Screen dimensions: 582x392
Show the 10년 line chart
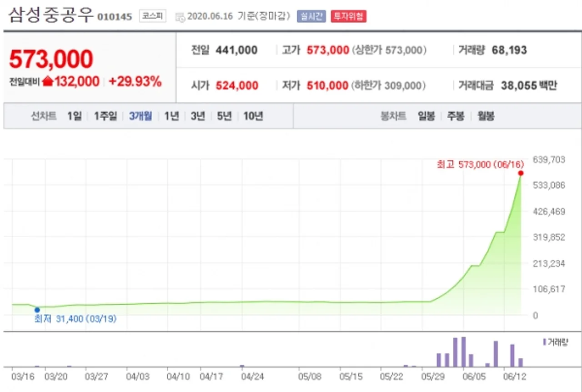253,116
